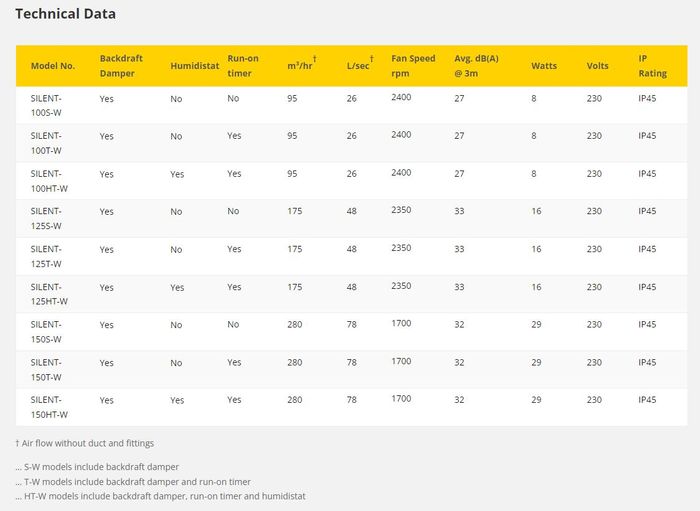The width and height of the screenshot is (700, 511).
Task: Select the SILENT-150HT-W model cell
Action: coord(49,407)
